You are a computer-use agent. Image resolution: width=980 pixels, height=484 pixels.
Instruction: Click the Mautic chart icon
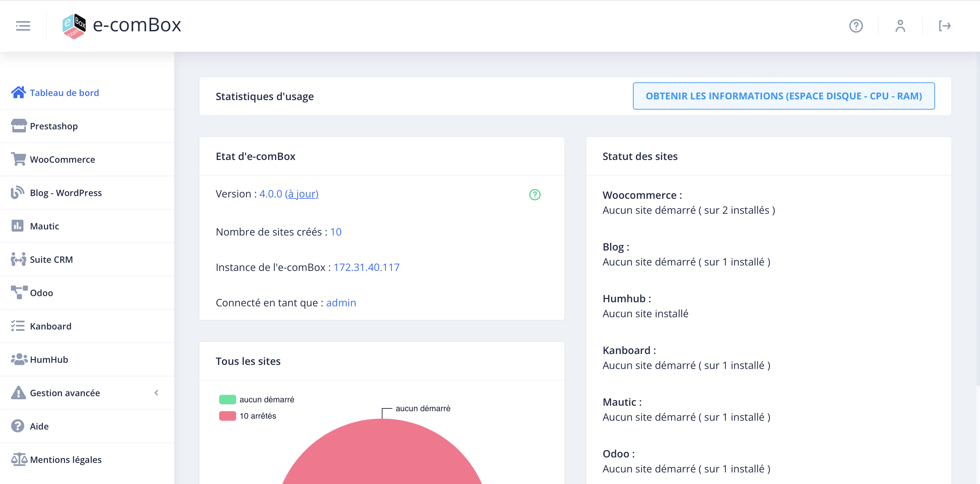[x=17, y=226]
